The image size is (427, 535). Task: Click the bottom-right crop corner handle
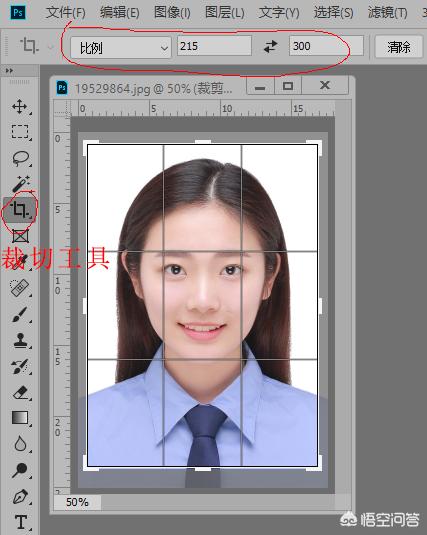point(317,466)
